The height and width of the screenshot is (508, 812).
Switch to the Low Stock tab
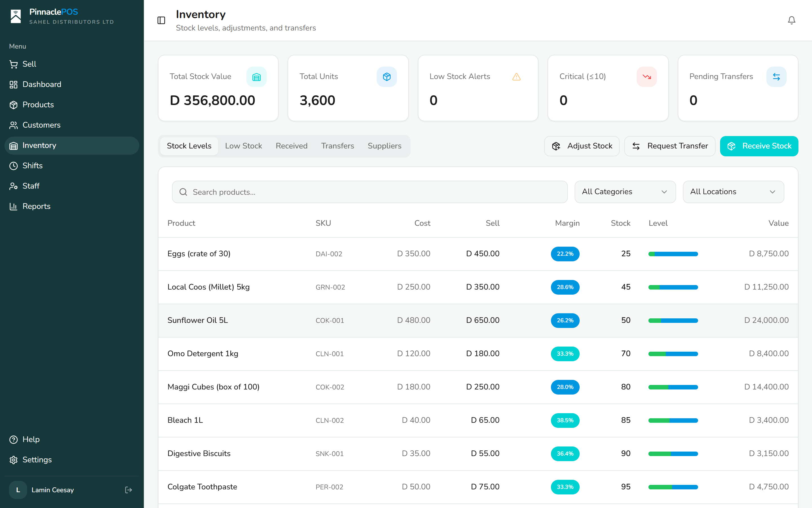243,146
